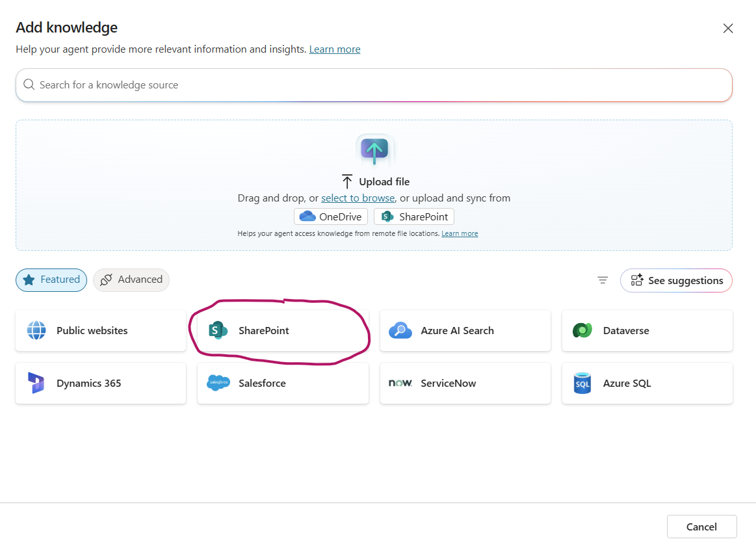The width and height of the screenshot is (756, 548).
Task: Sync files from SharePoint upload button
Action: click(x=414, y=216)
